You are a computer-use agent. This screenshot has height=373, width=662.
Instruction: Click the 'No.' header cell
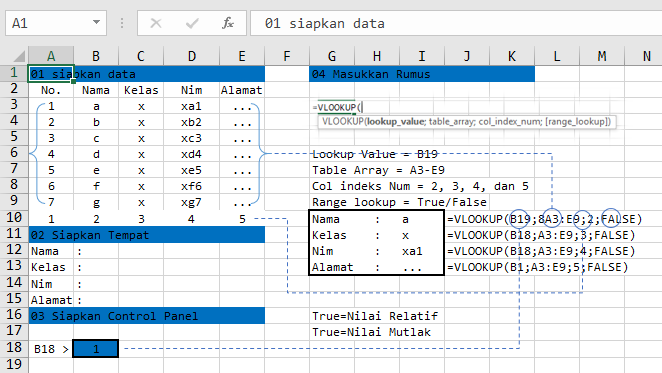coord(51,90)
